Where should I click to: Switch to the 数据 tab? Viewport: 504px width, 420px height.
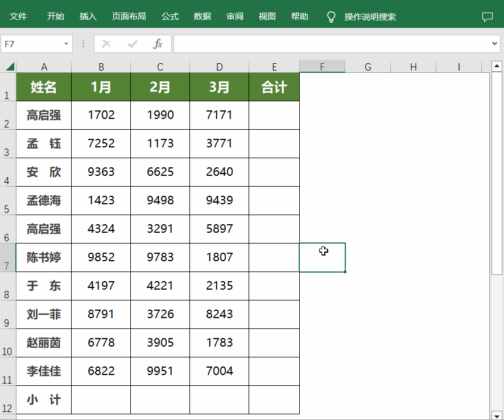203,17
